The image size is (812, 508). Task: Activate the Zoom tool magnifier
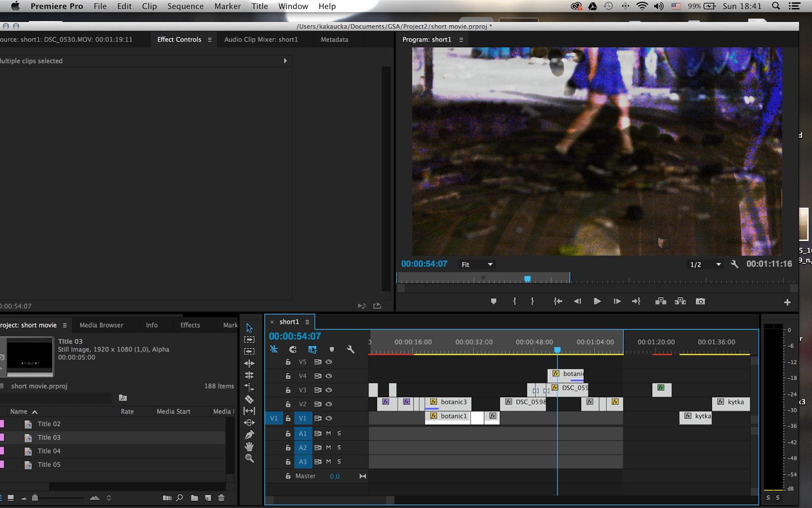coord(249,458)
